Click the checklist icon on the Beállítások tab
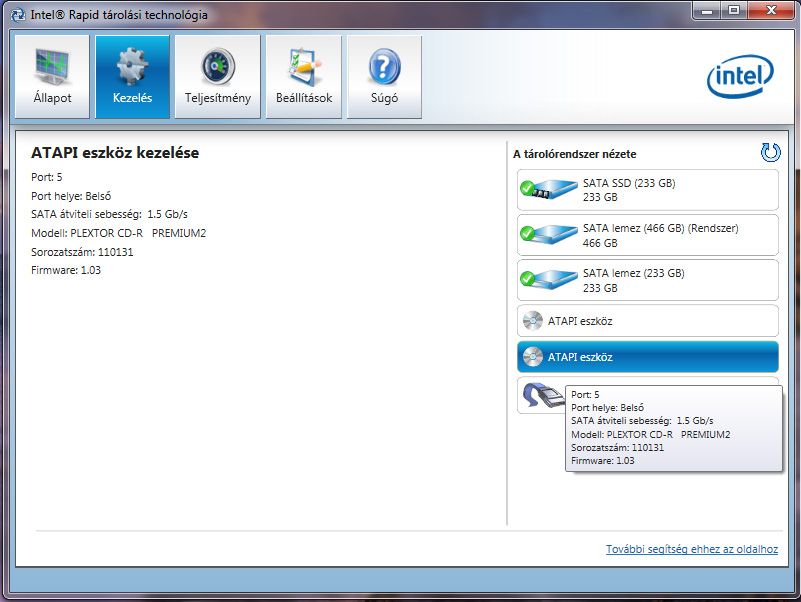 pos(304,66)
